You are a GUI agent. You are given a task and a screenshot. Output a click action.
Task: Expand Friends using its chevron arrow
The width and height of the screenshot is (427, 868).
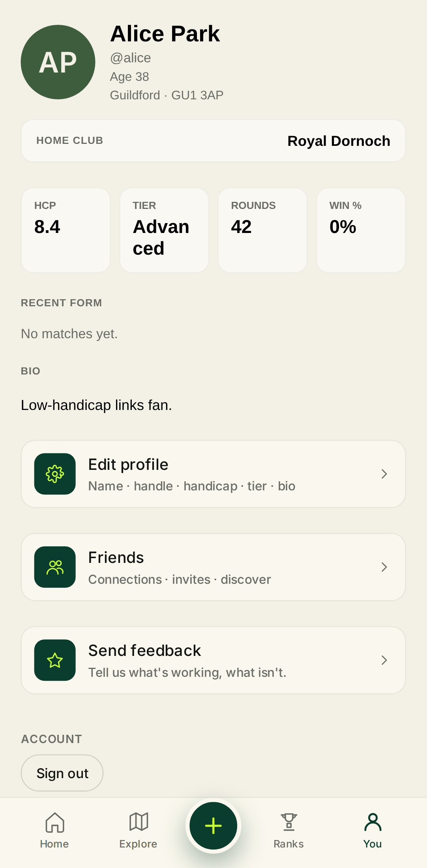[x=384, y=567]
